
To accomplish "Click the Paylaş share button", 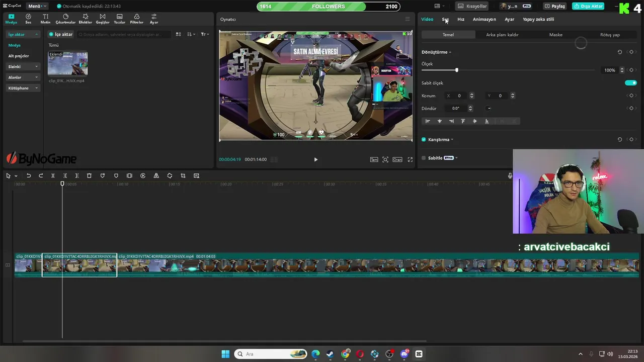I will [555, 6].
